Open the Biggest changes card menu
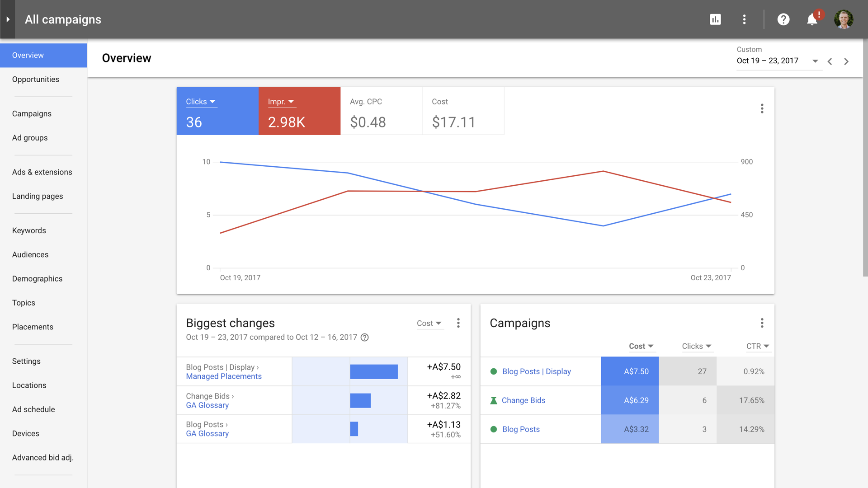 coord(458,323)
